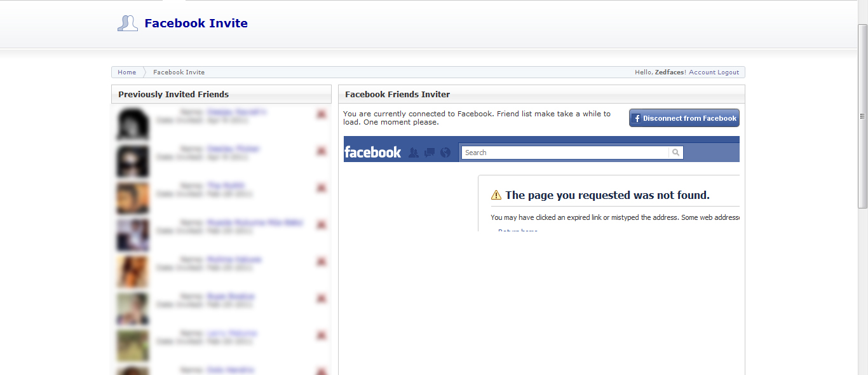The image size is (868, 375).
Task: Click the white facebook wordmark logo
Action: (x=373, y=152)
